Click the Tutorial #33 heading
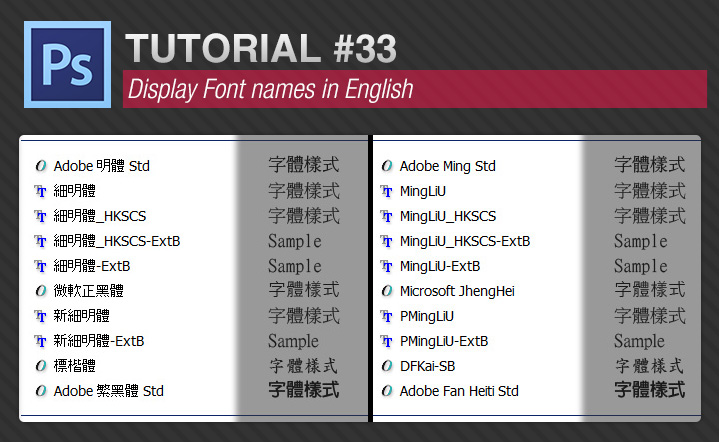 click(x=261, y=49)
